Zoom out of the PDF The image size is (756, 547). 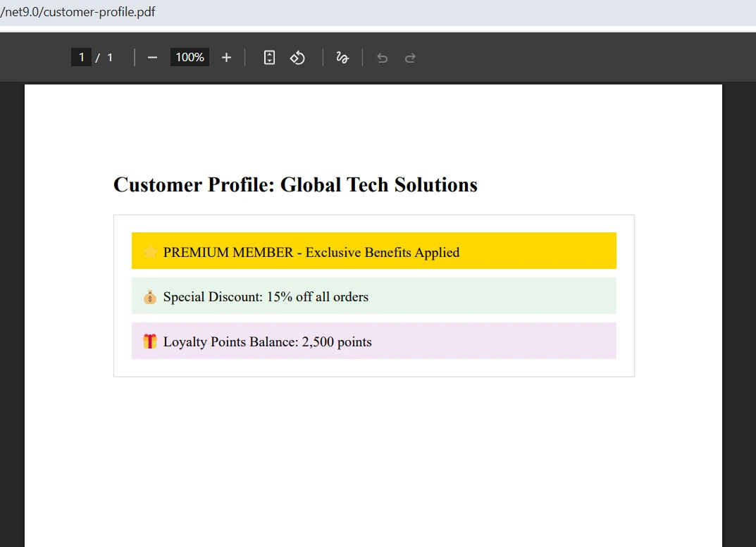[x=152, y=57]
